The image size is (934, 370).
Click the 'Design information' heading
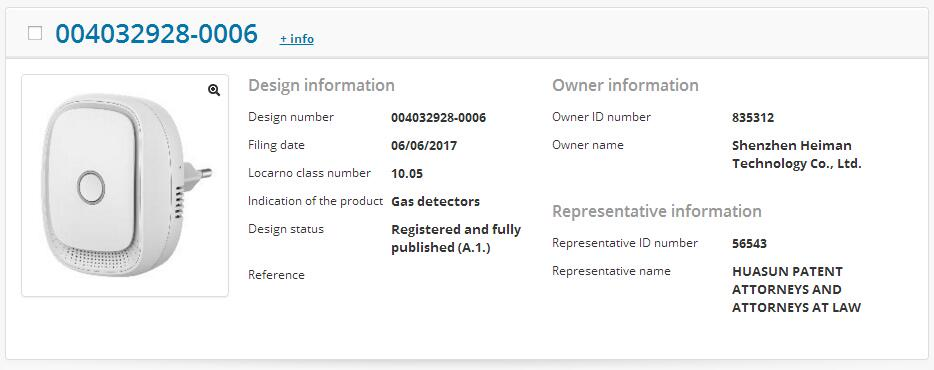[321, 85]
